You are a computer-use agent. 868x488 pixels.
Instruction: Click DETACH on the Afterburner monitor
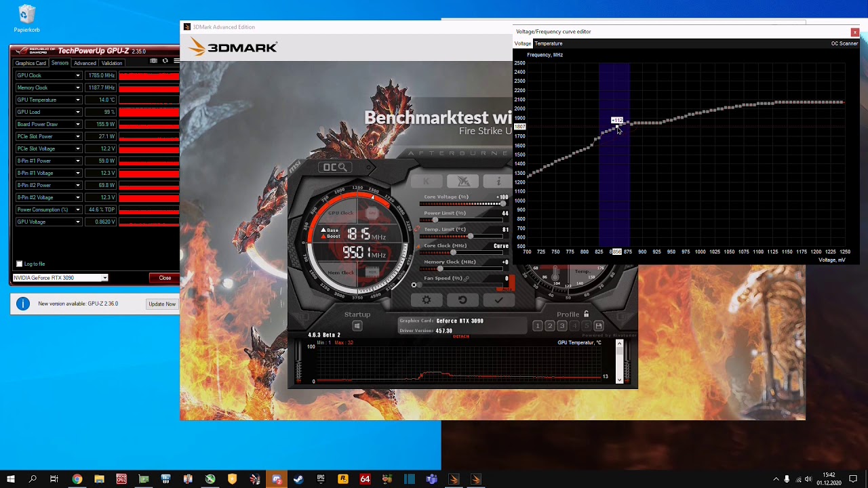(461, 336)
